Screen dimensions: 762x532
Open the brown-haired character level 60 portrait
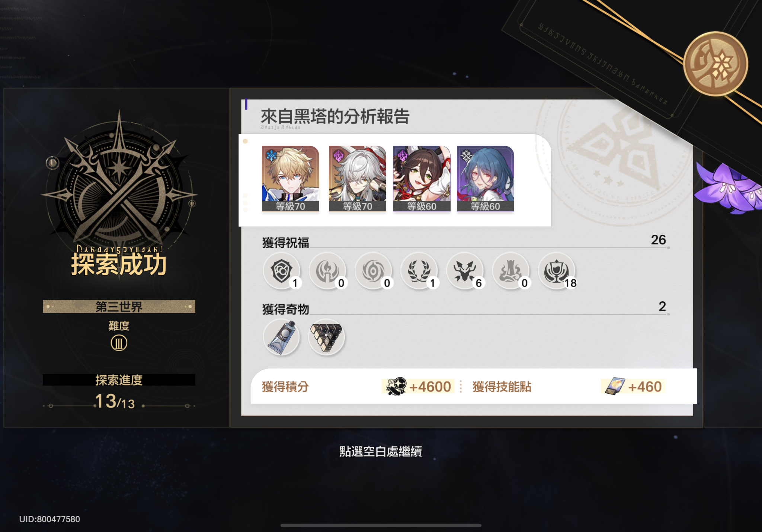click(x=422, y=179)
